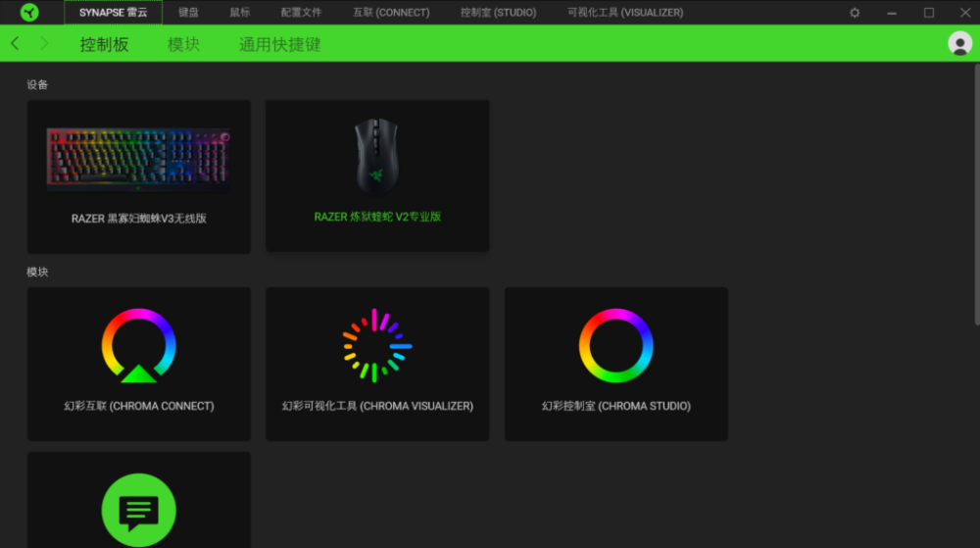Select the 模块 sub-tab
The height and width of the screenshot is (548, 980).
(184, 44)
